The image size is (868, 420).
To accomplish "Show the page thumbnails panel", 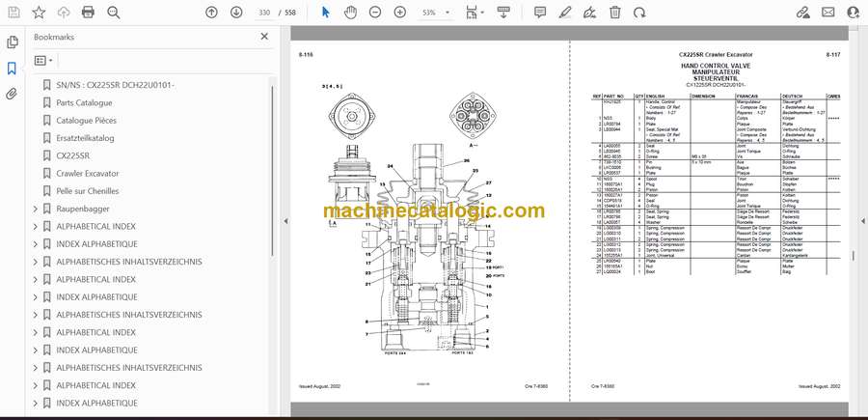I will [12, 42].
